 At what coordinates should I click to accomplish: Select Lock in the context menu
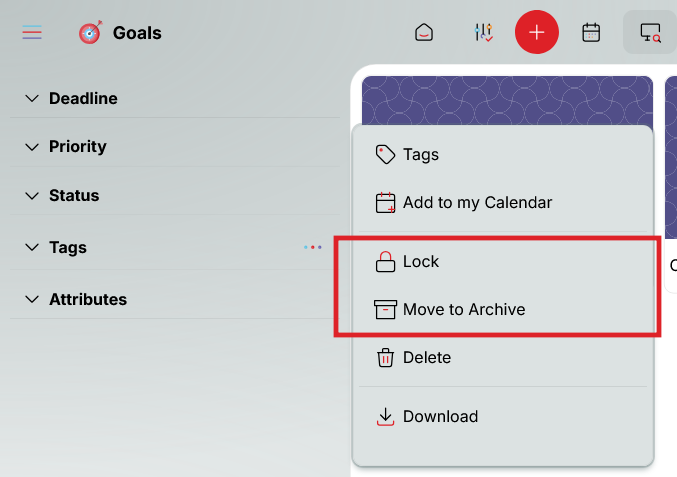(420, 261)
